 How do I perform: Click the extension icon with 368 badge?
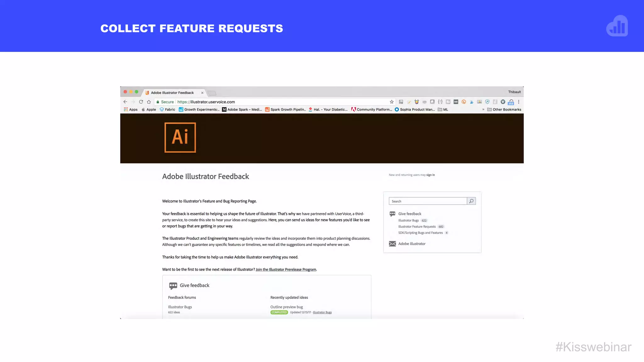coord(511,102)
